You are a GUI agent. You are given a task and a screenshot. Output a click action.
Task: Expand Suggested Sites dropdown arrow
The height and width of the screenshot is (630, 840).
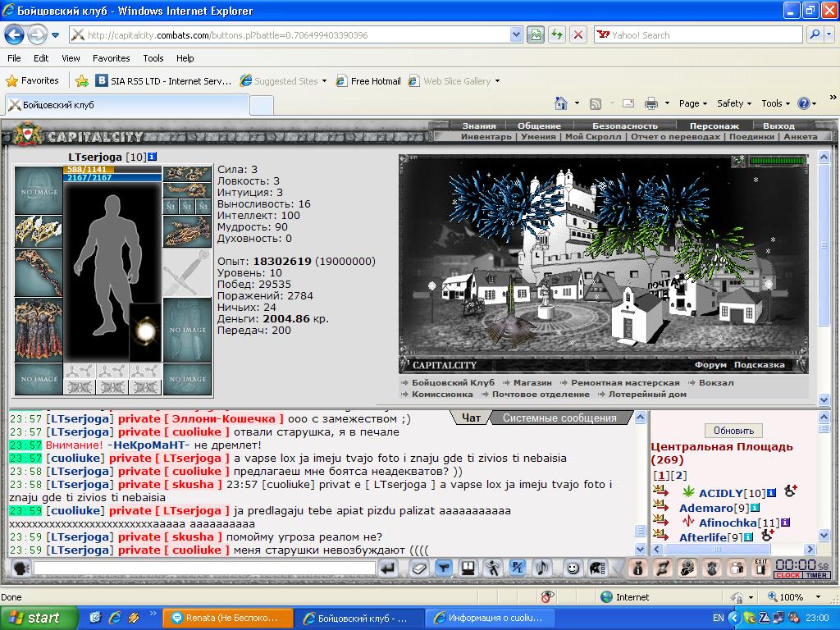[x=324, y=81]
